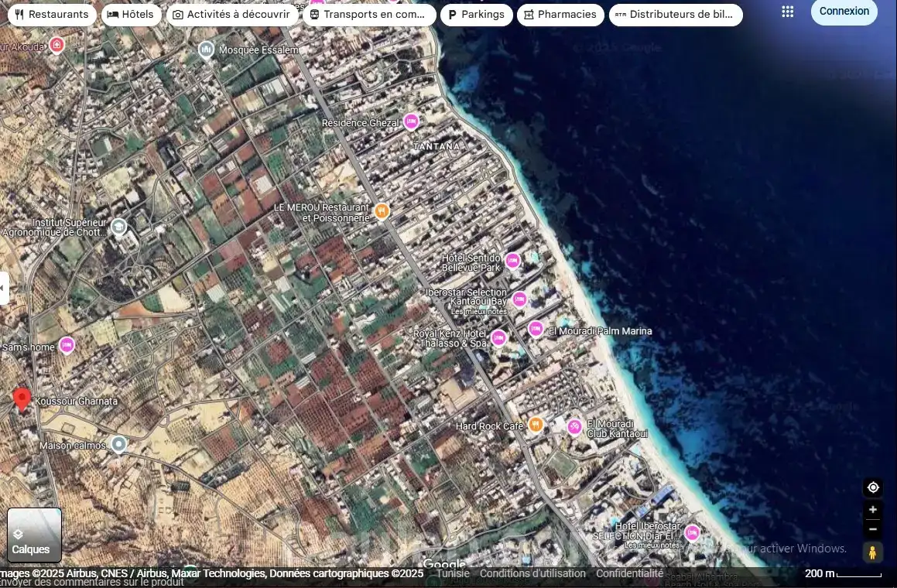Zoom out using the minus button
This screenshot has width=897, height=588.
click(x=873, y=529)
